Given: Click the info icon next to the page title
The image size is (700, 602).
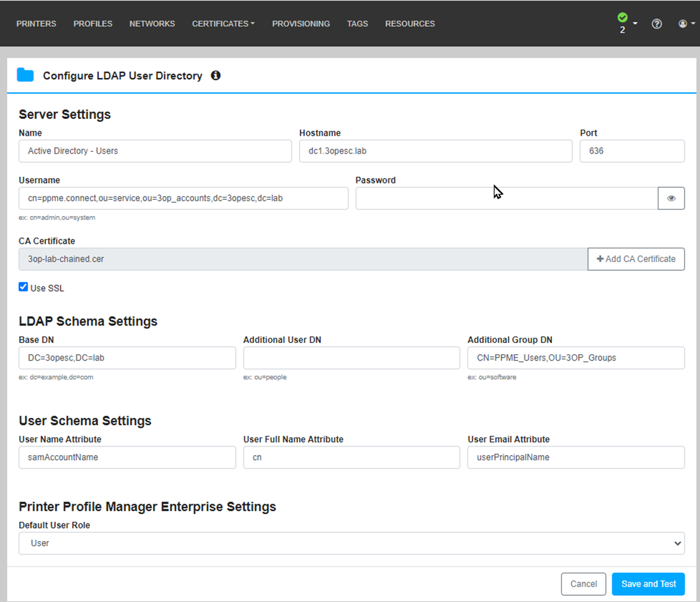Looking at the screenshot, I should (x=215, y=75).
